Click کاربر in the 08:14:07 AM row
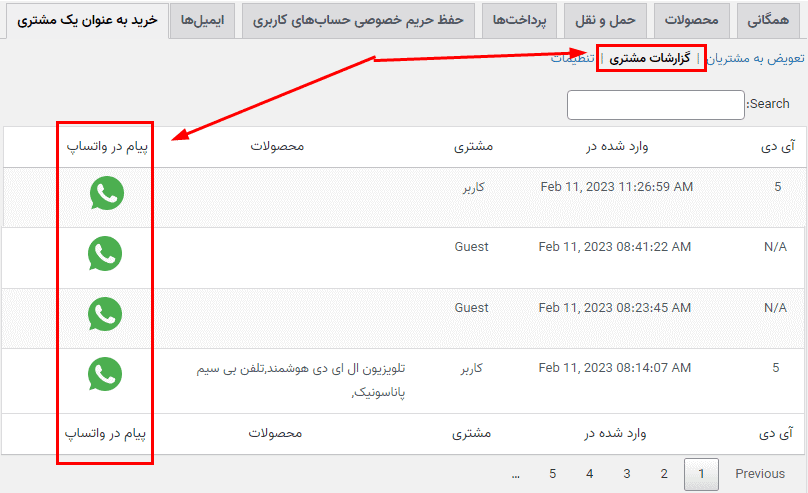Viewport: 808px width, 493px height. pos(471,368)
